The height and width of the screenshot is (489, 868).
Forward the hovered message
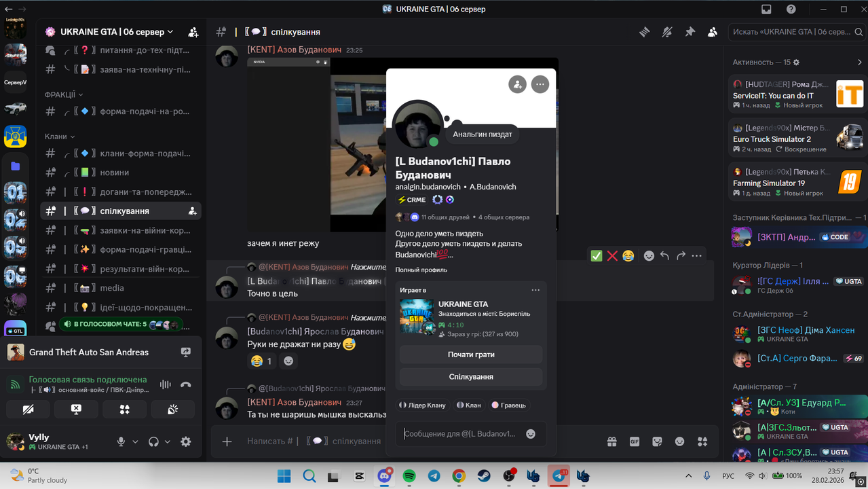click(x=681, y=256)
